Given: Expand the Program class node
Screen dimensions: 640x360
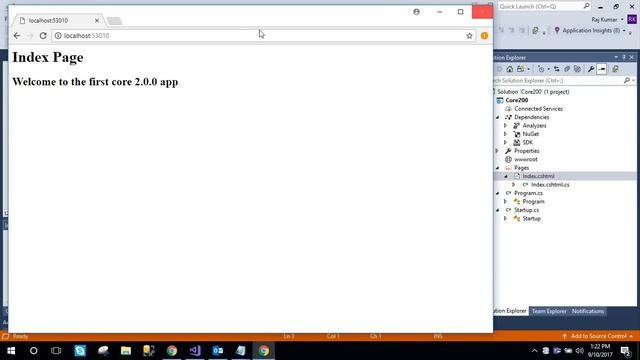Looking at the screenshot, I should point(505,202).
